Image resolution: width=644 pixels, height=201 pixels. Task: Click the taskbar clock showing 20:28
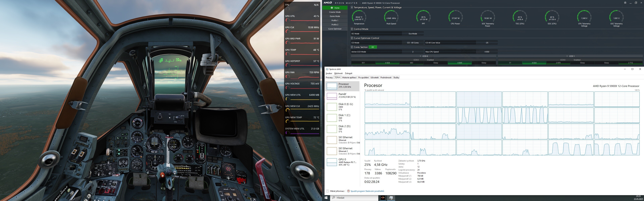tap(638, 196)
